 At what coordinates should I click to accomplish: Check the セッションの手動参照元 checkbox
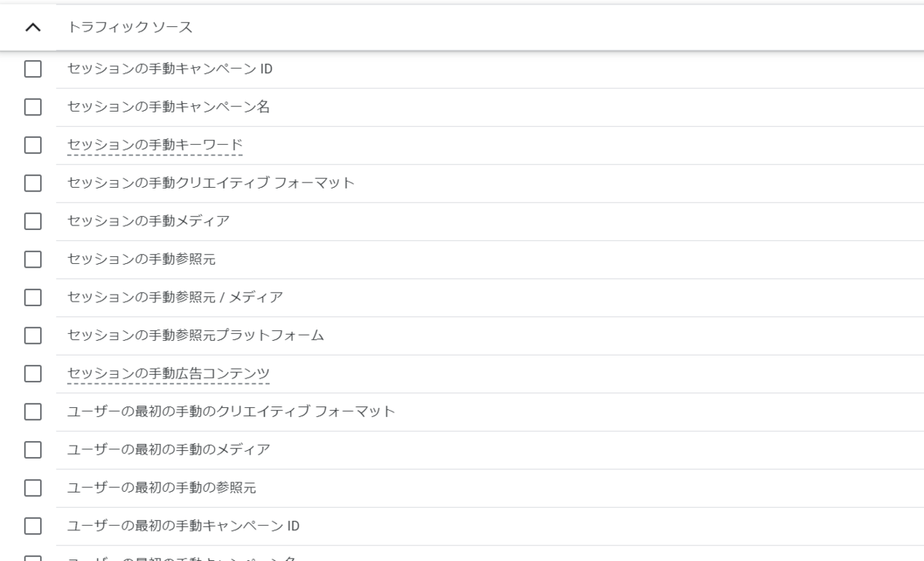click(32, 260)
